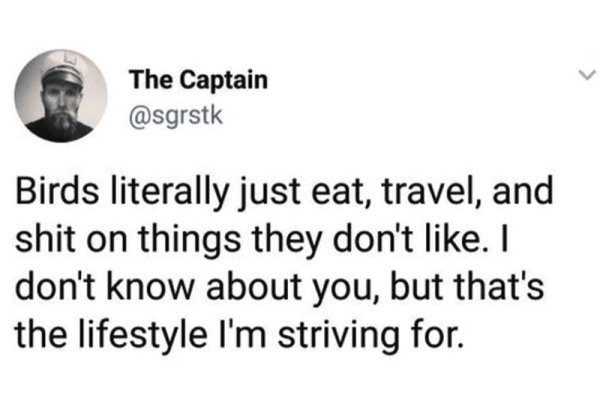This screenshot has width=600, height=416.
Task: Open the tweet options chevron menu
Action: [586, 75]
